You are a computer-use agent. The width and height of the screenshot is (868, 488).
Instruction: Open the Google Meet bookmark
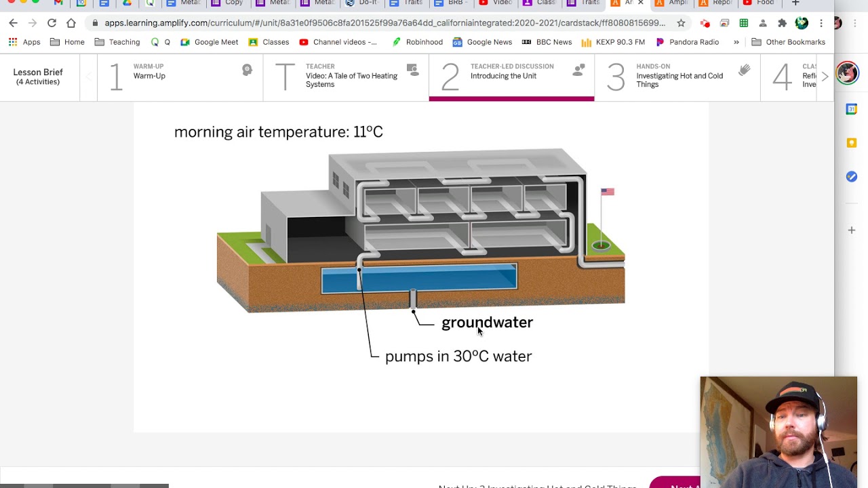coord(210,42)
